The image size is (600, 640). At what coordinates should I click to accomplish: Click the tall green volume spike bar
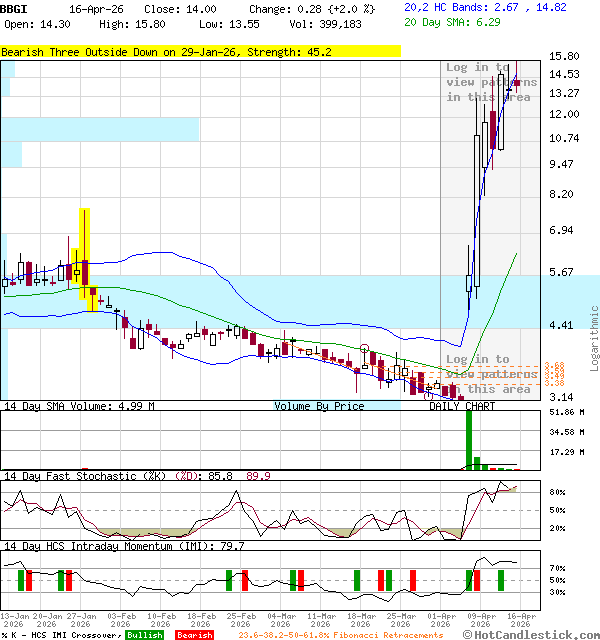click(468, 440)
